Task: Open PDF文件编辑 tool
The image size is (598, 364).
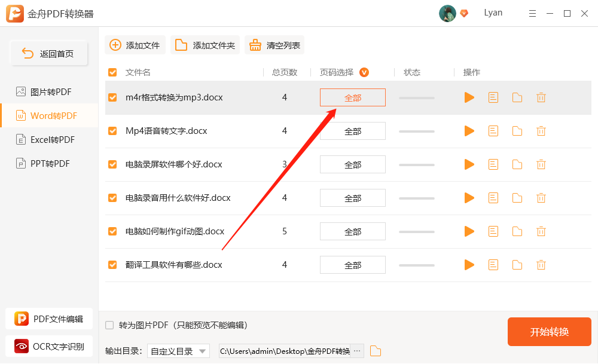Action: 49,319
